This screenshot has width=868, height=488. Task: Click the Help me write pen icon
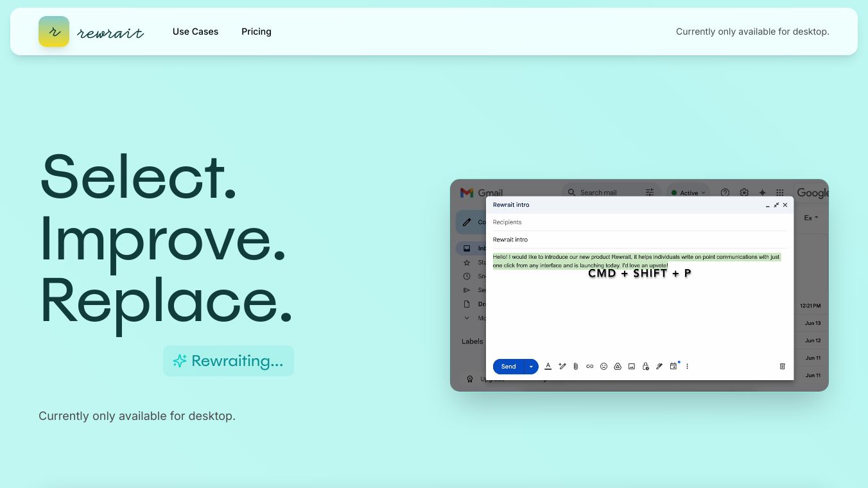(562, 367)
